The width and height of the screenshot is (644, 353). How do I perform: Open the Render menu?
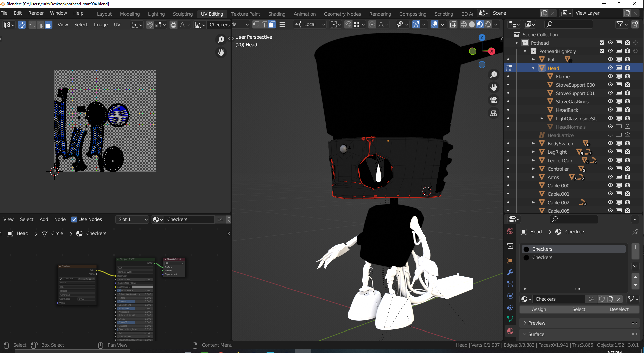36,13
